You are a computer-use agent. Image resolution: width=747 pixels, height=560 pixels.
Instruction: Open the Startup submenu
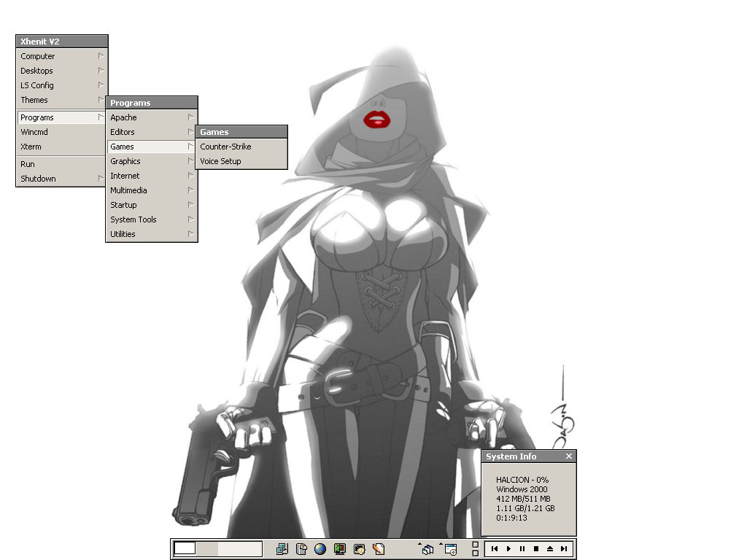tap(152, 205)
